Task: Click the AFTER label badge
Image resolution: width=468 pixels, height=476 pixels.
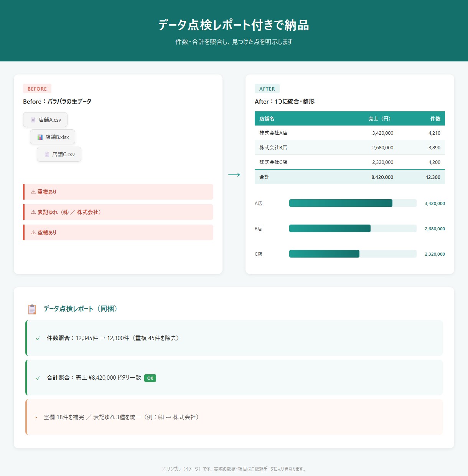Action: tap(267, 89)
